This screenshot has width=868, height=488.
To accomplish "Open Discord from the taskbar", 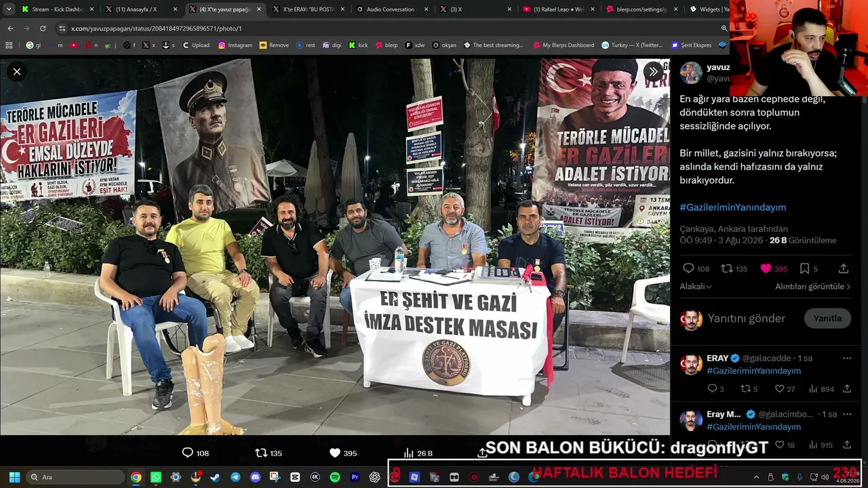I will point(255,477).
